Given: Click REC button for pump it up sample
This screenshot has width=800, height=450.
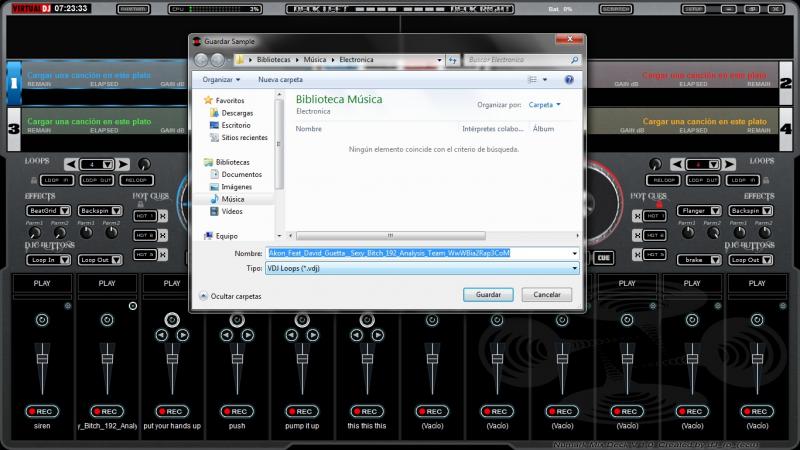Looking at the screenshot, I should click(x=302, y=411).
